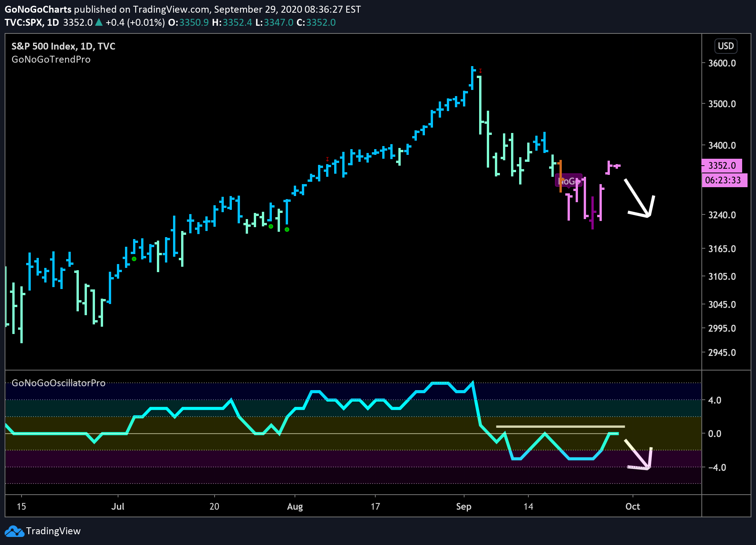
Task: Click the Aug date axis label
Action: click(x=295, y=507)
